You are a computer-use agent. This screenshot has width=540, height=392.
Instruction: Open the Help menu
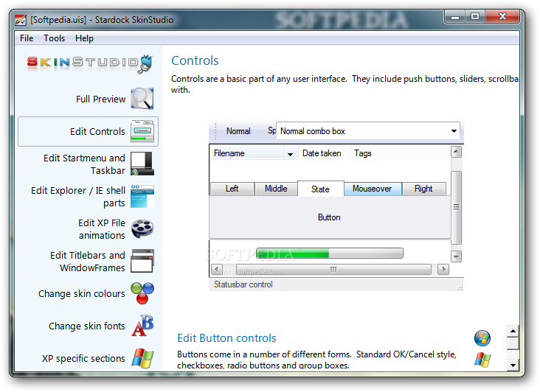coord(84,38)
